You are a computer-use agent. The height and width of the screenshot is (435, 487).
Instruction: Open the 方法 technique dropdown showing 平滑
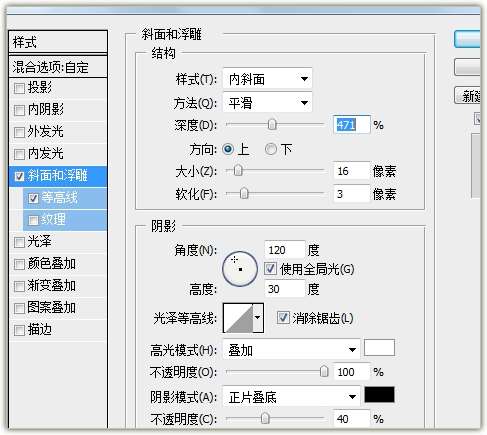click(x=267, y=103)
